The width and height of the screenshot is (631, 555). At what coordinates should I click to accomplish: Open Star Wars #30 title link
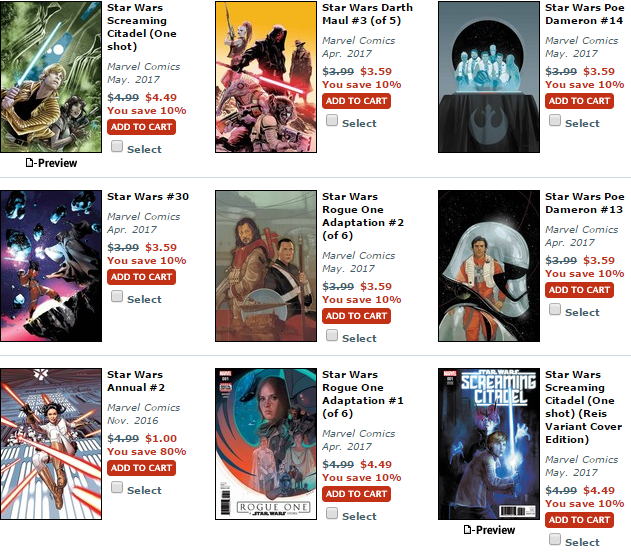pyautogui.click(x=148, y=197)
